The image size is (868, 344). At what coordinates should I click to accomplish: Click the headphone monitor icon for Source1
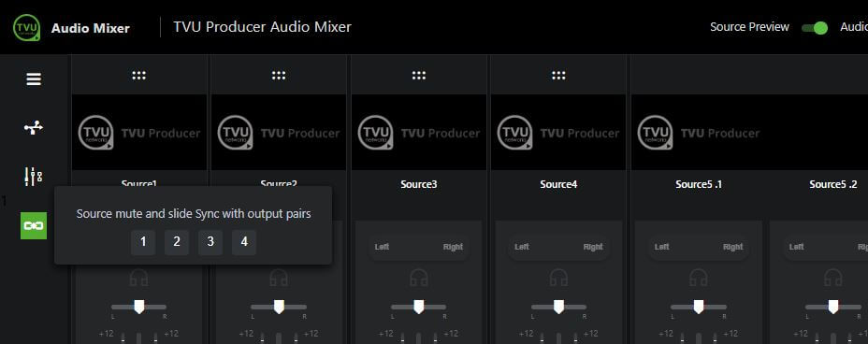(139, 278)
